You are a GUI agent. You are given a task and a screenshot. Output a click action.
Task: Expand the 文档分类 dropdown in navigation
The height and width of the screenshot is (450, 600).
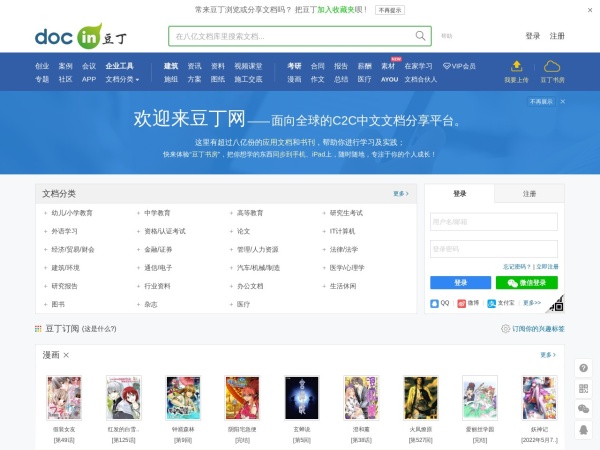pyautogui.click(x=123, y=78)
